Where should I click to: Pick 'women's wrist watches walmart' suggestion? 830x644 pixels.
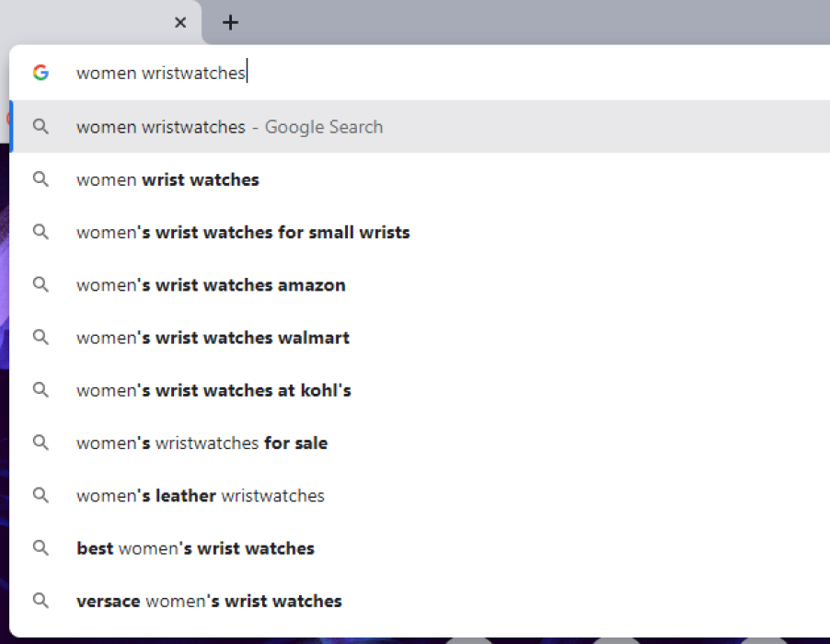420,338
